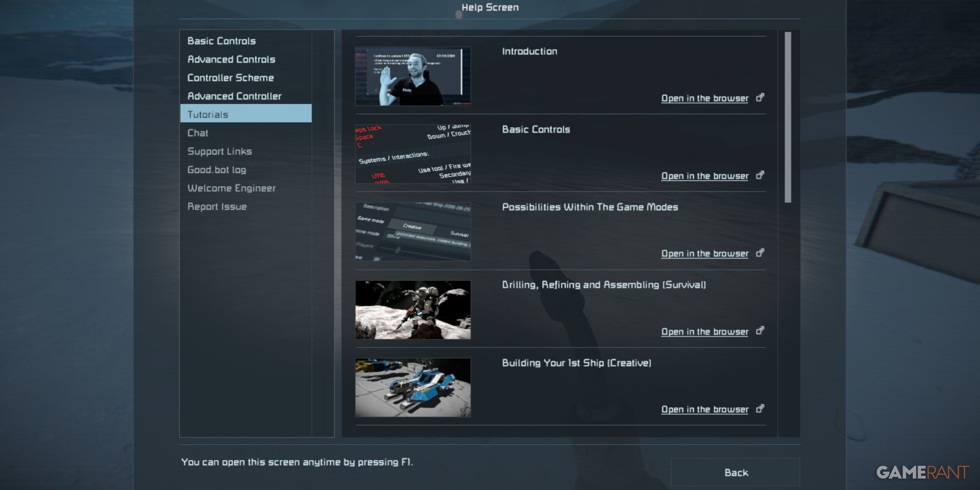Open Possibilities Within The Game Modes in browser
Viewport: 980px width, 490px height.
tap(705, 253)
